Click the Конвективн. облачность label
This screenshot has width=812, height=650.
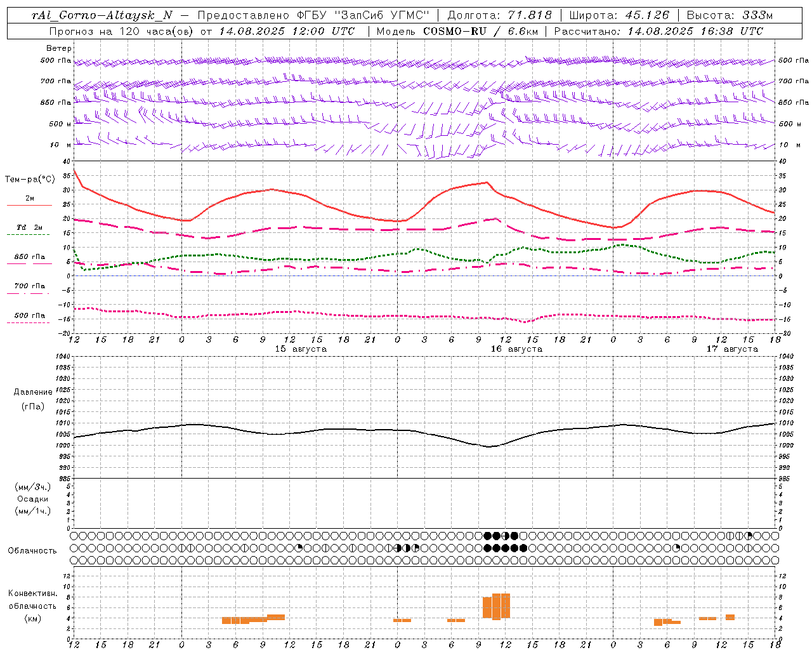[x=33, y=600]
